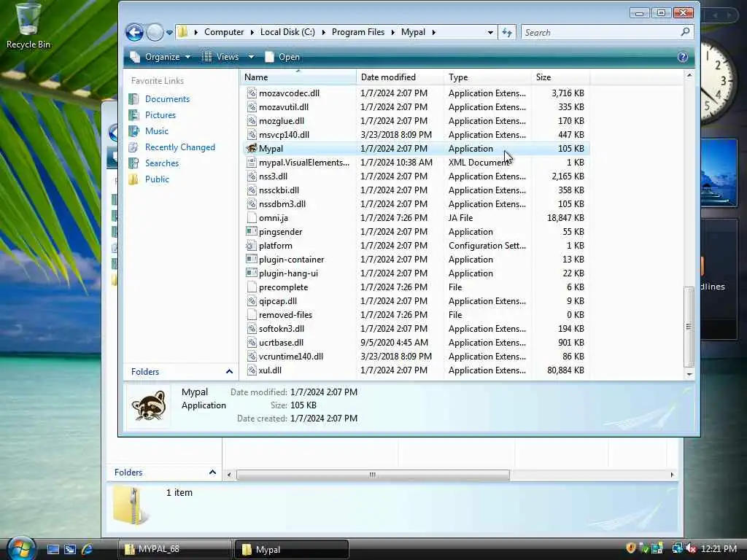The height and width of the screenshot is (560, 747).
Task: Select the mozavcodec.dll file icon
Action: (x=252, y=93)
